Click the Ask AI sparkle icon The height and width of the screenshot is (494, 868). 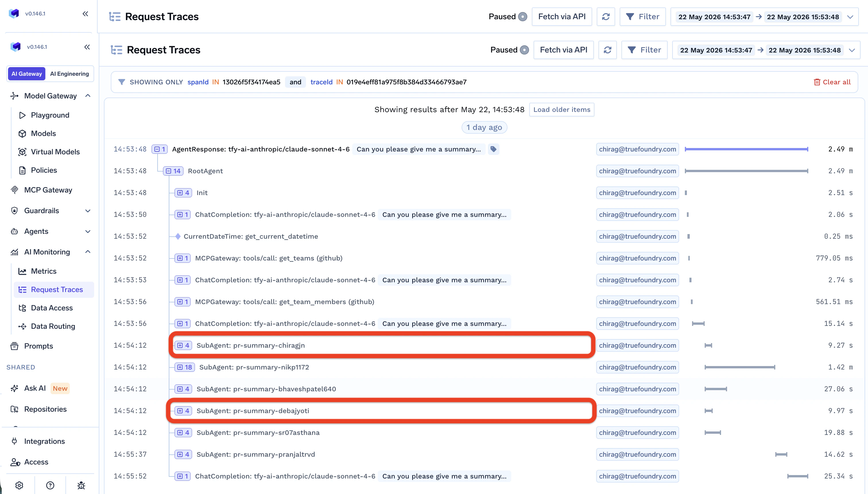(14, 388)
